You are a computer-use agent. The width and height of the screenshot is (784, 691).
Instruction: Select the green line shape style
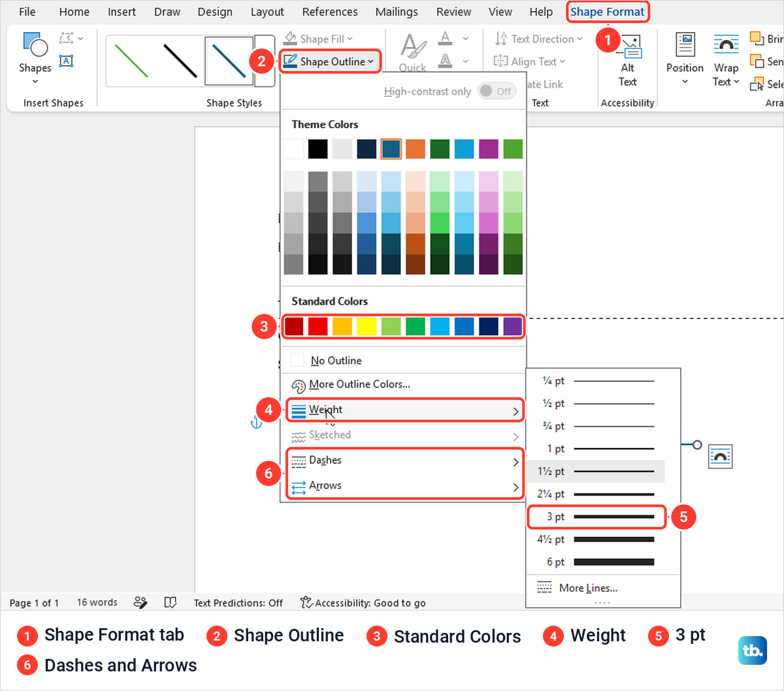point(131,61)
